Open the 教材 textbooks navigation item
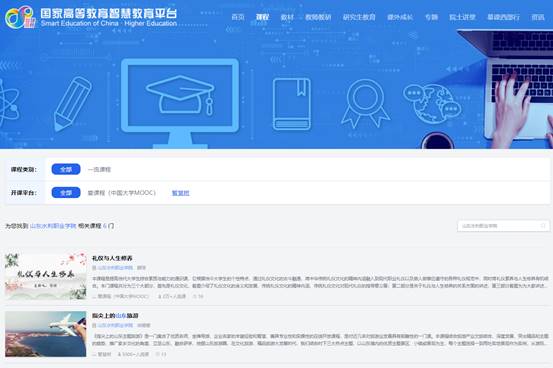This screenshot has width=553, height=368. pos(287,17)
